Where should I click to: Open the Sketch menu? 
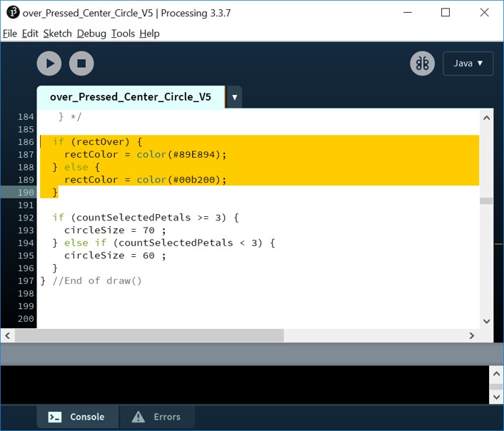pyautogui.click(x=58, y=34)
